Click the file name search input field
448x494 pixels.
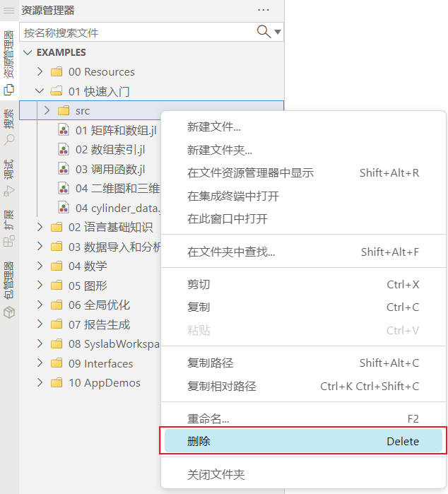tap(138, 33)
